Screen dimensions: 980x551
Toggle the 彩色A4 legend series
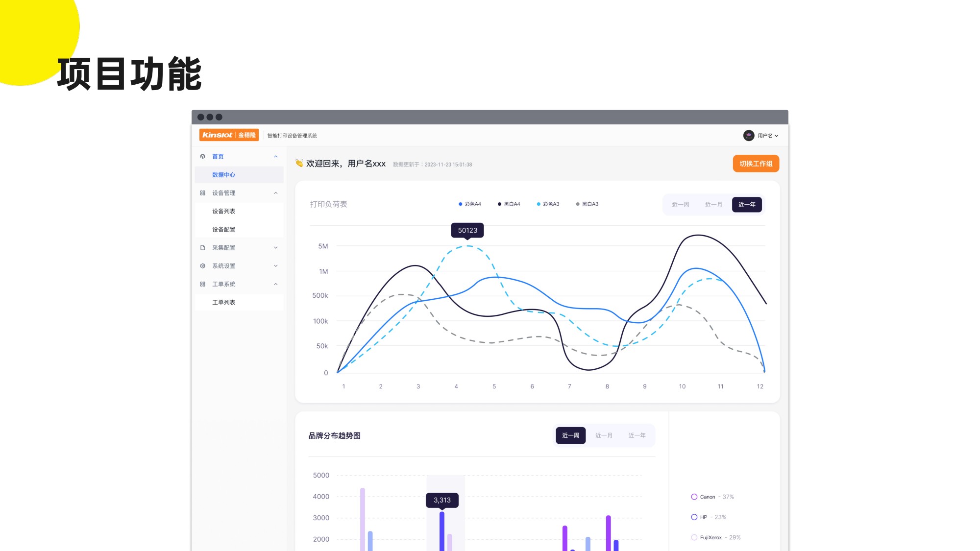click(x=470, y=204)
